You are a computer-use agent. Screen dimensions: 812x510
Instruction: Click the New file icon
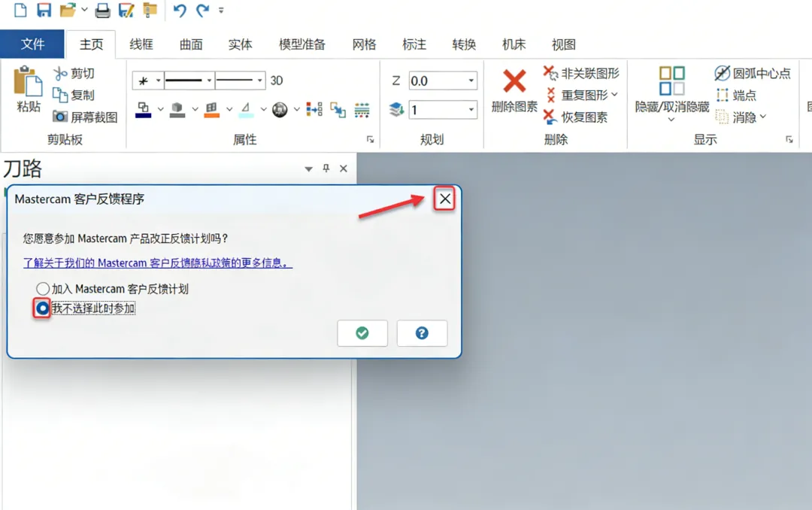pos(20,10)
